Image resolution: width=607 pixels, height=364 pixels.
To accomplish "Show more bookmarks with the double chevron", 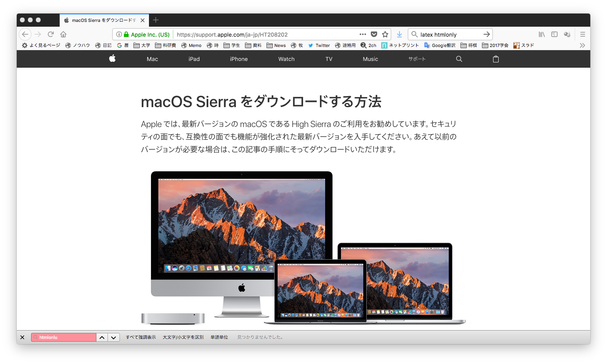I will (x=582, y=45).
